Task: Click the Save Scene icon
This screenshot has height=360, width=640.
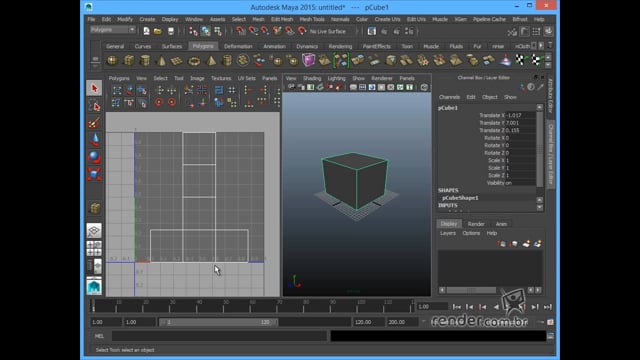Action: click(x=171, y=31)
